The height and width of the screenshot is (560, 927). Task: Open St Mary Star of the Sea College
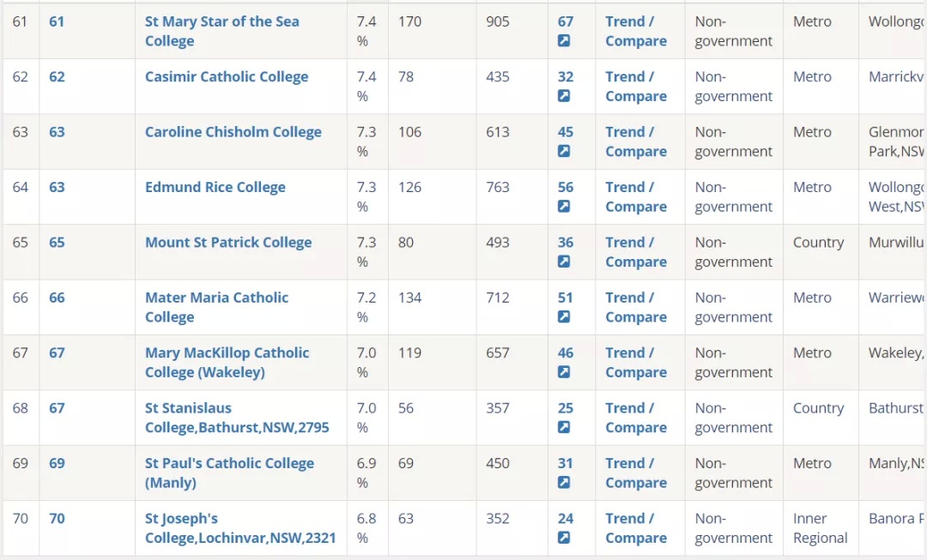[222, 31]
